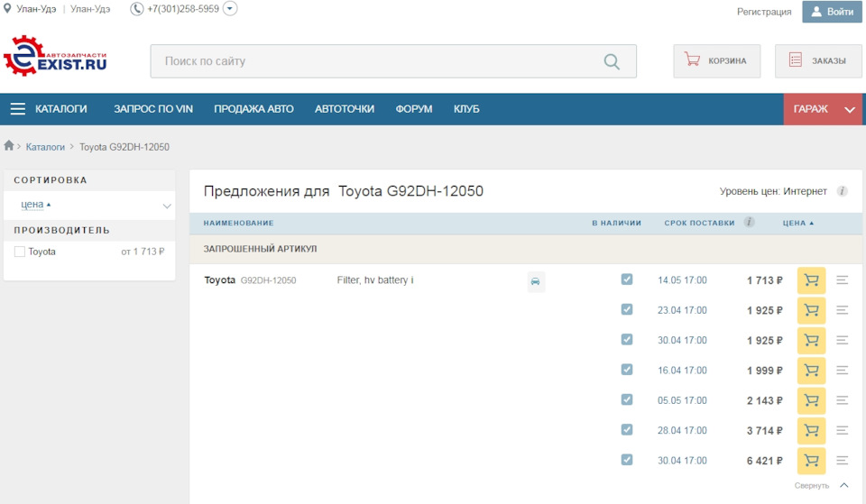Screen dimensions: 866x504
Task: Click the location pin icon near Улан-Удэ
Action: [7, 8]
